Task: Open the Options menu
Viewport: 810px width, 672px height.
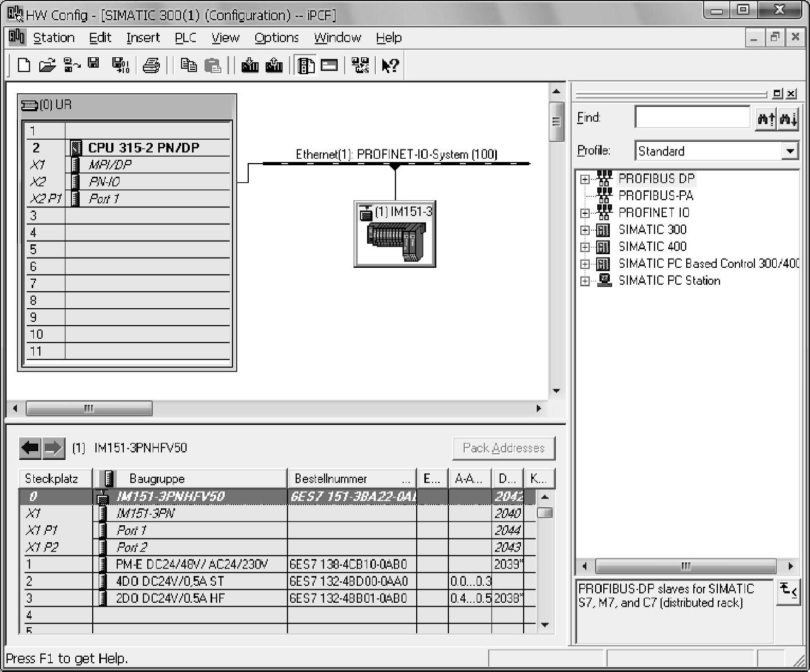Action: pyautogui.click(x=277, y=38)
